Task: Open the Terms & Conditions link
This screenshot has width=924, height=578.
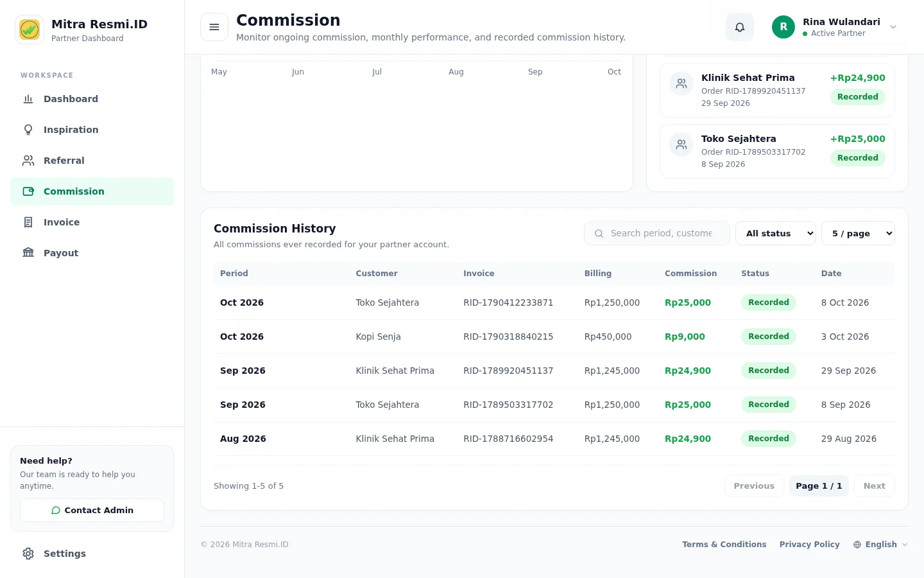Action: pyautogui.click(x=724, y=545)
